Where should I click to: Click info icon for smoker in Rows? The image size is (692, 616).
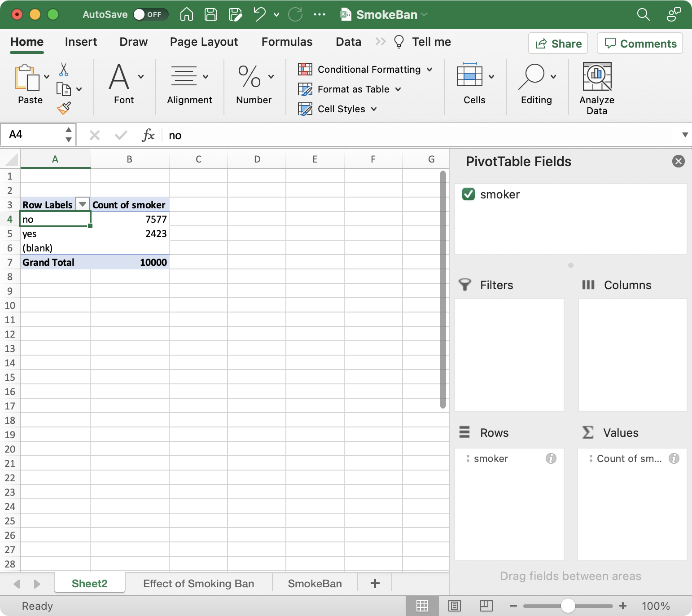coord(551,458)
